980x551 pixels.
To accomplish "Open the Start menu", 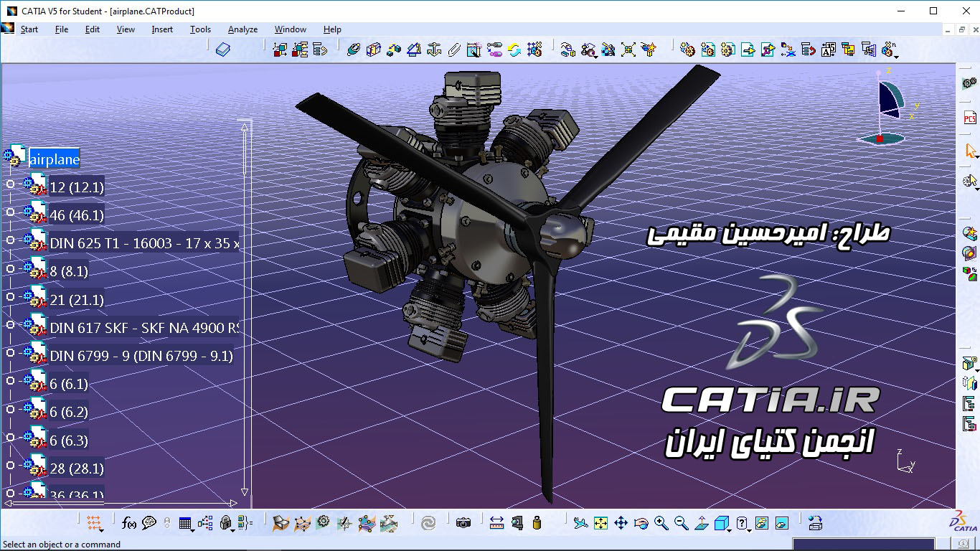I will click(x=29, y=29).
